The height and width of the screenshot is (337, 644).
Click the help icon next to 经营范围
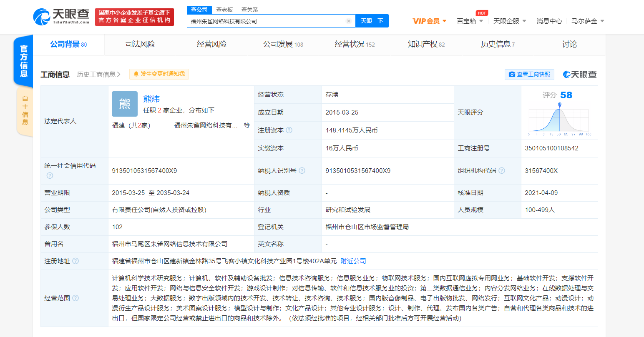(75, 298)
